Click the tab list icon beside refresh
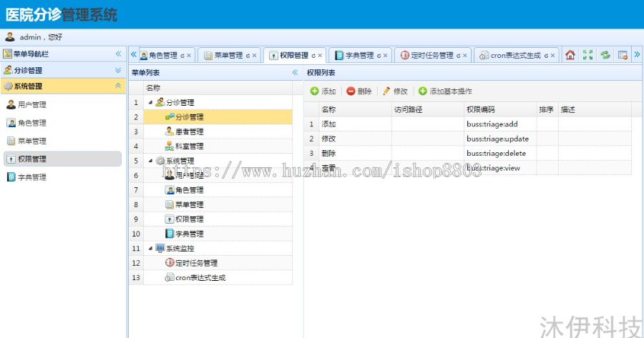Image resolution: width=644 pixels, height=338 pixels. tap(623, 55)
